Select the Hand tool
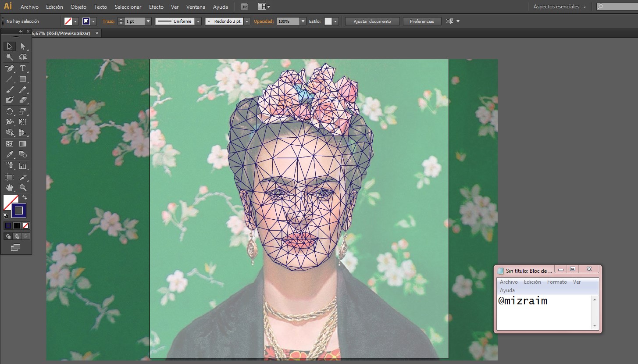Screen dimensions: 638x364 (10, 188)
